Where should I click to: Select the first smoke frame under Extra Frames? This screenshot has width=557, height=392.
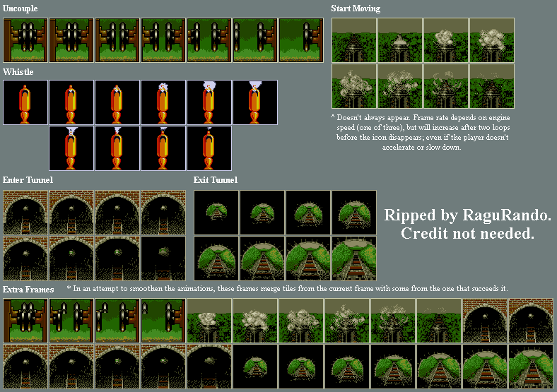point(209,321)
